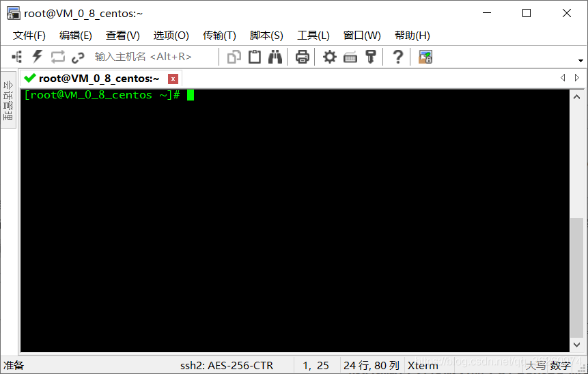Screen dimensions: 588x374
Task: Open the 帮助(H) menu
Action: click(412, 36)
